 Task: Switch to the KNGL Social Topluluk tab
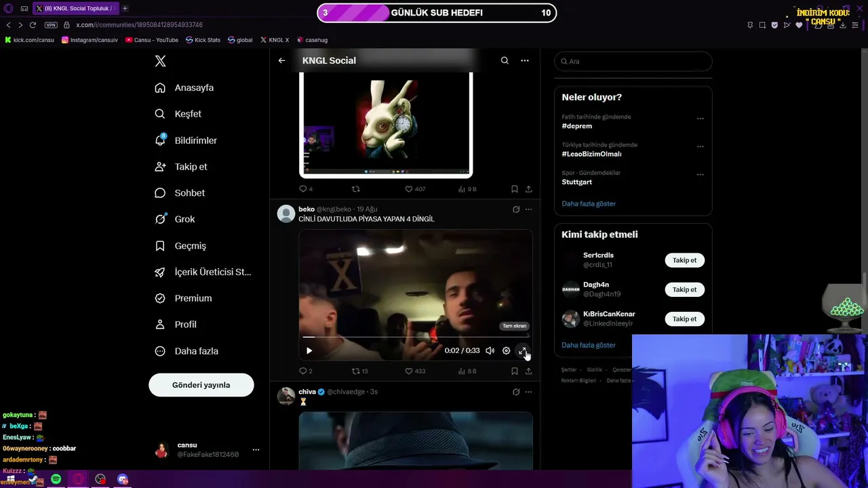coord(76,8)
